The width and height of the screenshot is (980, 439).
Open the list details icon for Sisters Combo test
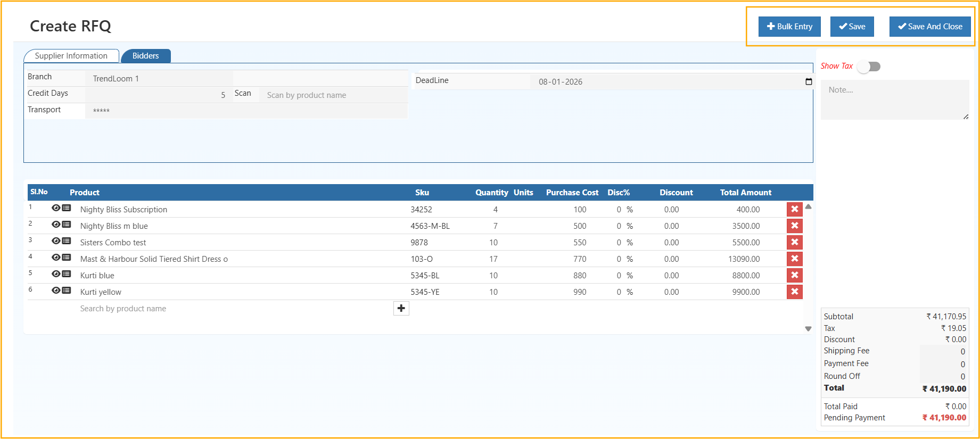67,241
